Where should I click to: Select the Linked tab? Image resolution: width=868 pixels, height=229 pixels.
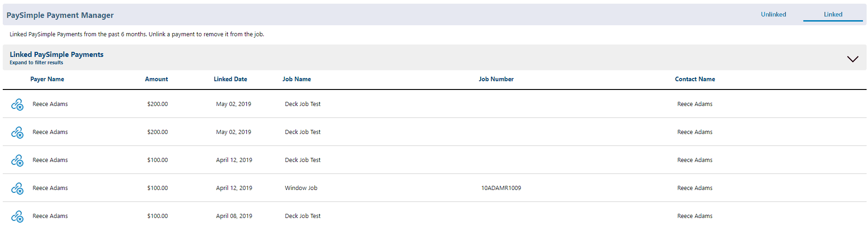tap(833, 14)
